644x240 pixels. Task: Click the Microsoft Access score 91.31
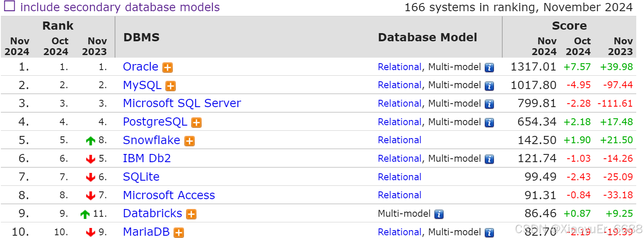tap(540, 195)
